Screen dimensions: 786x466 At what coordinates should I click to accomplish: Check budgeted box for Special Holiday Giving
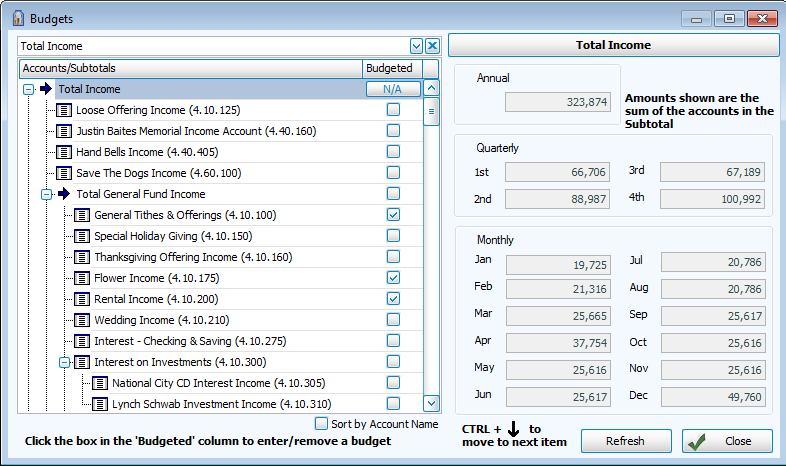(x=393, y=236)
